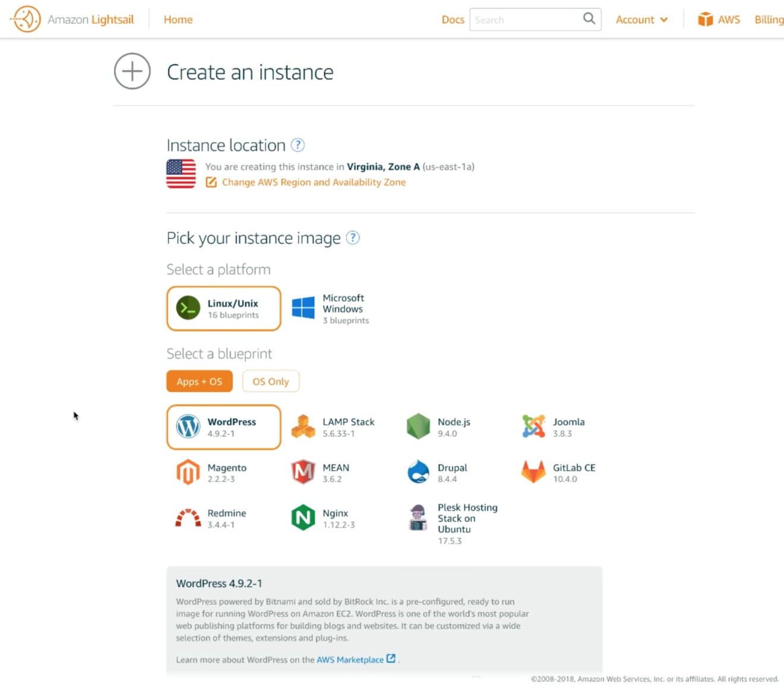Open help for Instance location

click(298, 145)
